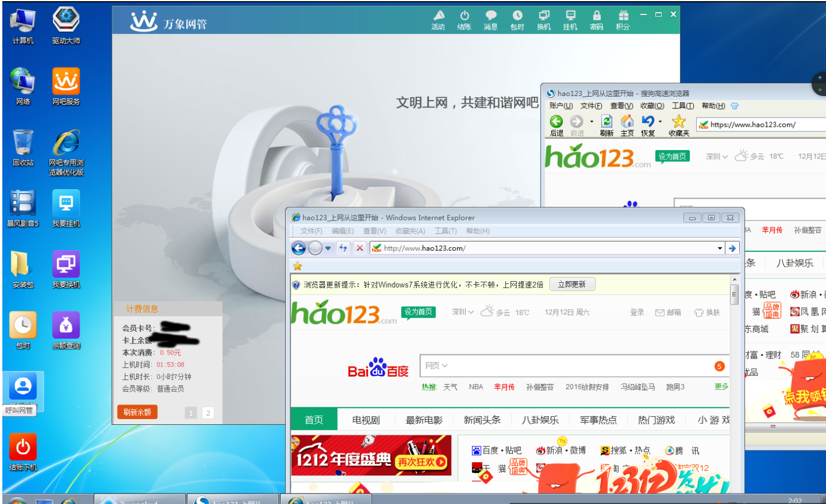826x504 pixels.
Task: Click the skin shirt icon in Sogou menu bar
Action: [x=735, y=106]
